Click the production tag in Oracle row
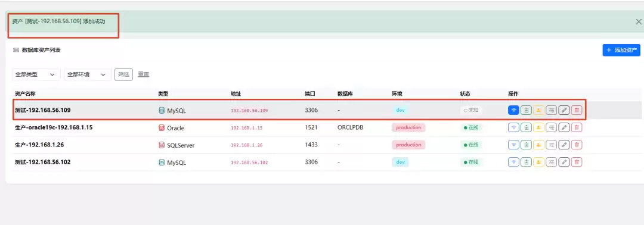Image resolution: width=644 pixels, height=225 pixels. pyautogui.click(x=408, y=127)
